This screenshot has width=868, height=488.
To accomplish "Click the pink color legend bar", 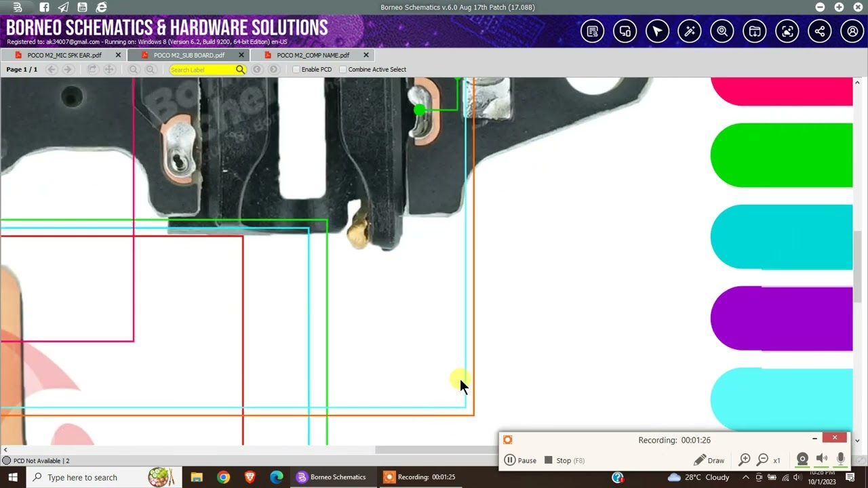I will pyautogui.click(x=781, y=91).
